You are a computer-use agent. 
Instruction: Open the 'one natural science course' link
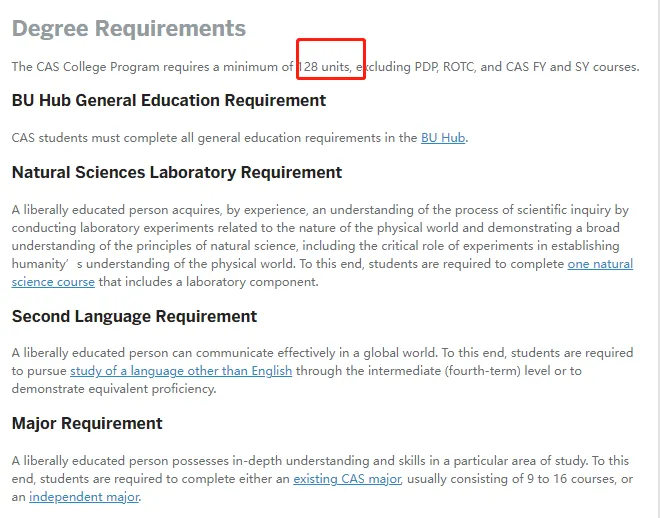pos(600,265)
